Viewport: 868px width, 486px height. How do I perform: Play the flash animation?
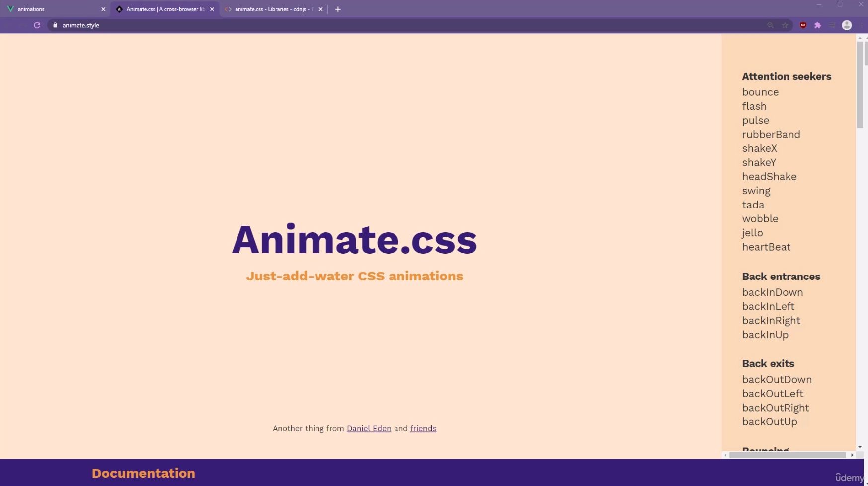point(754,106)
